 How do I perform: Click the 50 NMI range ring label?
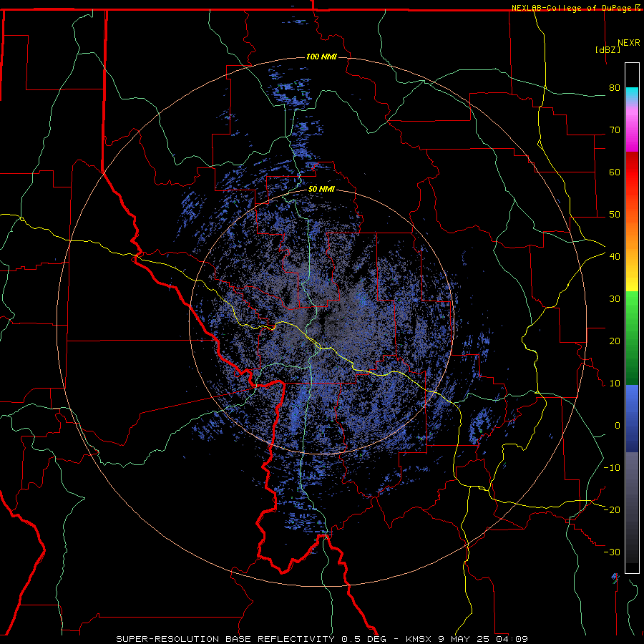click(321, 190)
